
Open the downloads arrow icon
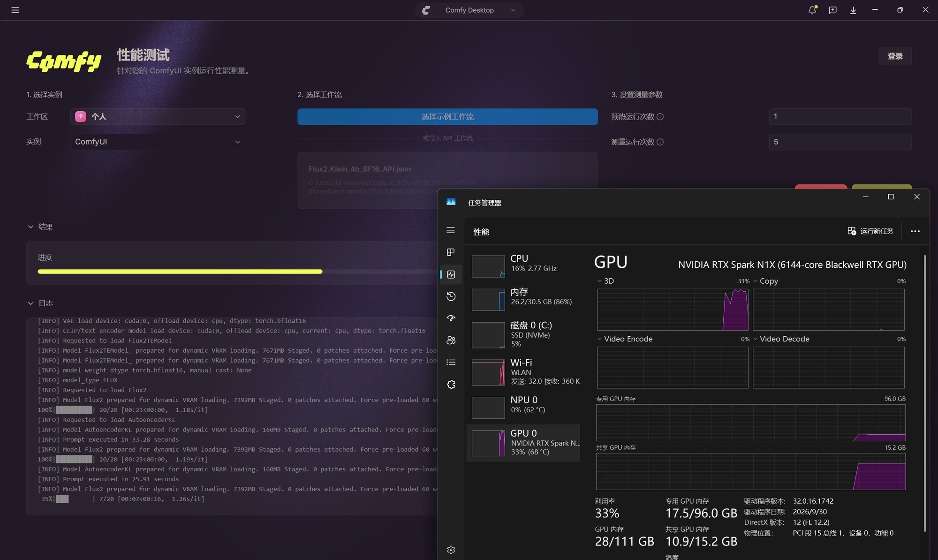pyautogui.click(x=853, y=10)
